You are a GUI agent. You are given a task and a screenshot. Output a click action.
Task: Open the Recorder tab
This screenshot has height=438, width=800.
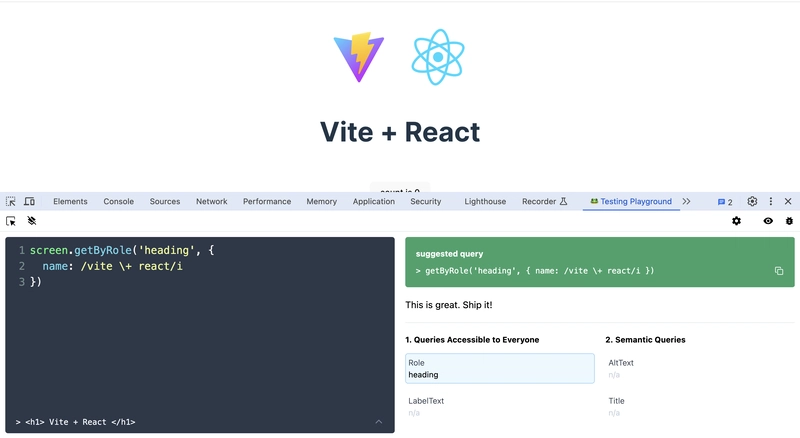pyautogui.click(x=544, y=202)
